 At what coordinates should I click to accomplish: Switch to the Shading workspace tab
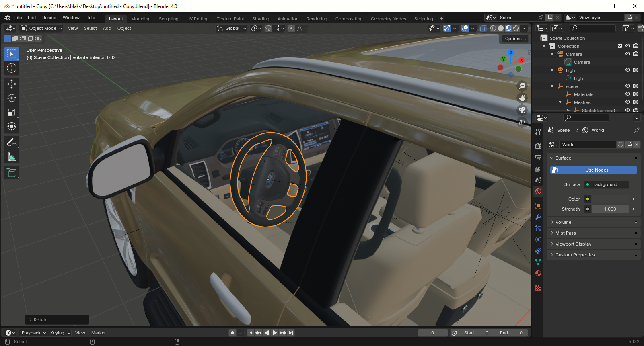coord(261,19)
